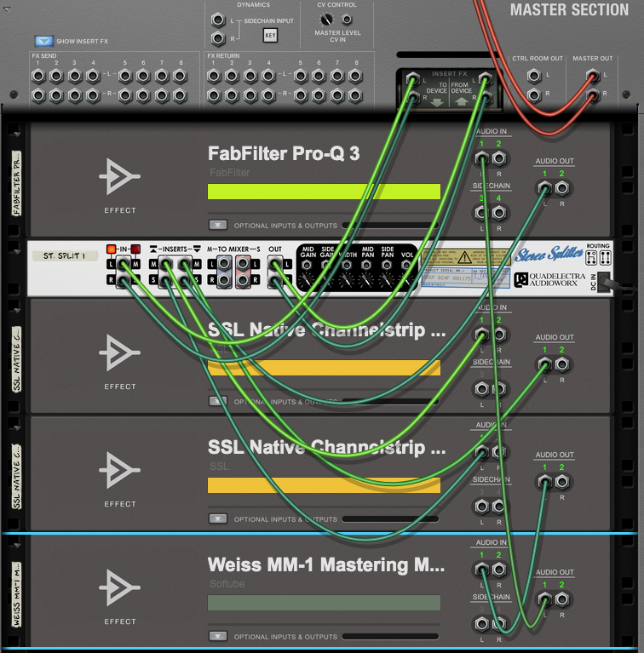Image resolution: width=644 pixels, height=653 pixels.
Task: Click the FabFilter Pro-Q 3 effect icon
Action: 119,176
